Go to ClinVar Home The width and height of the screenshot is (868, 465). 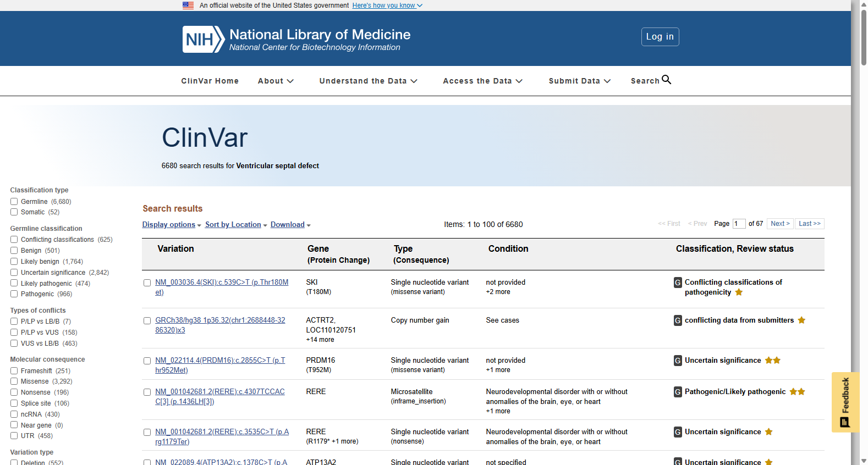click(210, 81)
